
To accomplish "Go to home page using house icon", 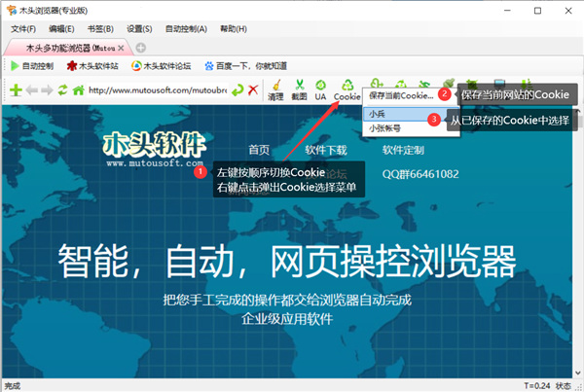I will click(x=78, y=90).
